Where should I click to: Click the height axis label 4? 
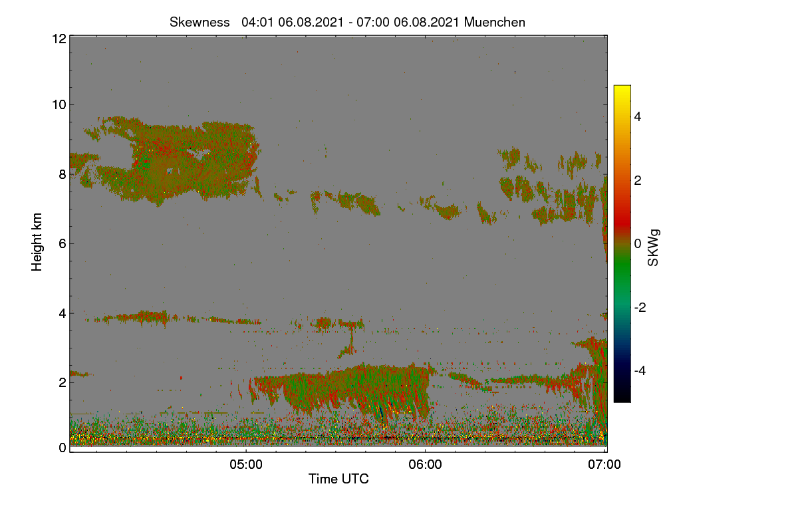tap(63, 313)
